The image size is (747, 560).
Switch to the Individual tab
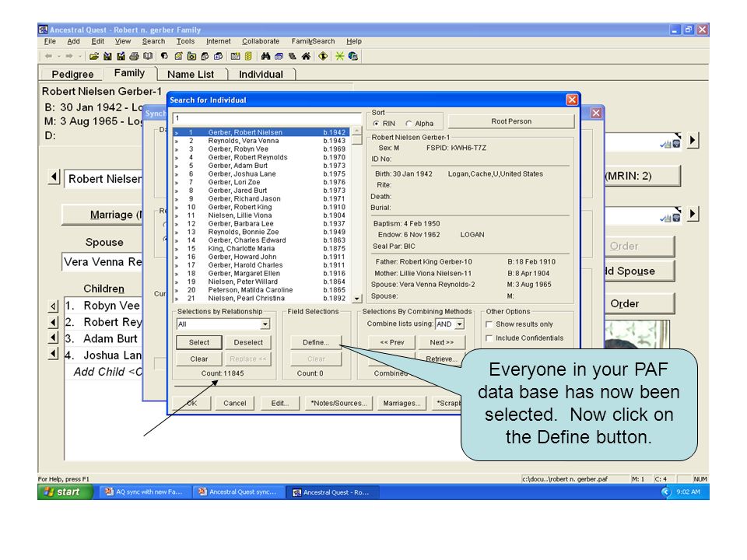tap(261, 75)
